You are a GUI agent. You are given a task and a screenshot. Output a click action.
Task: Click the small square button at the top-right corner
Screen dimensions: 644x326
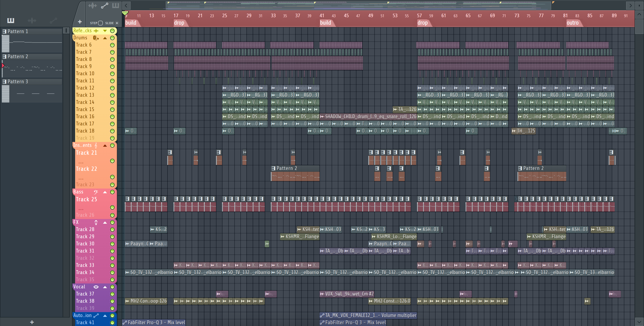click(x=639, y=6)
